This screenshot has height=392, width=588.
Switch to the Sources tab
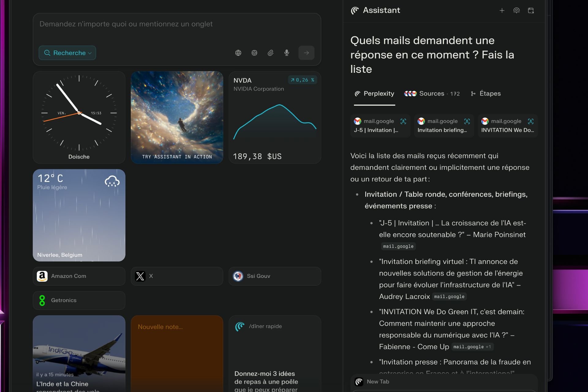[432, 94]
